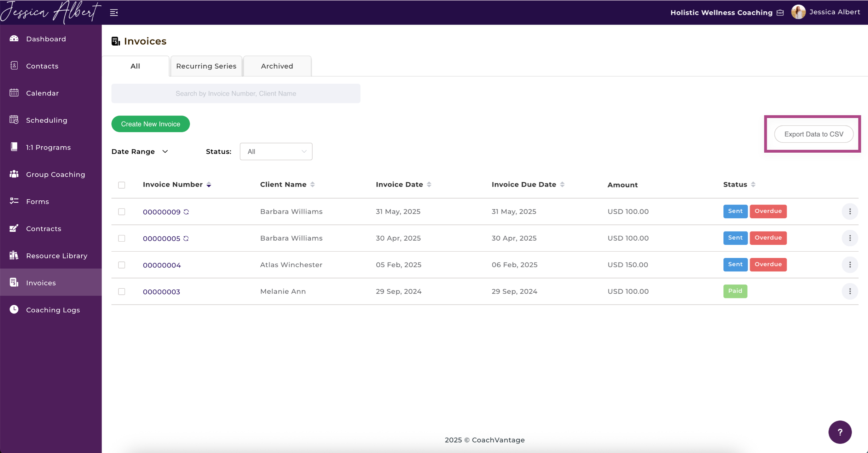Open the three-dot menu for invoice 00000004
This screenshot has width=868, height=453.
(x=850, y=265)
